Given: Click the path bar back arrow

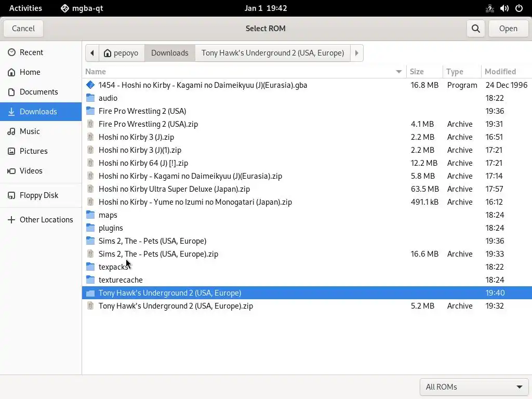Looking at the screenshot, I should (x=92, y=53).
